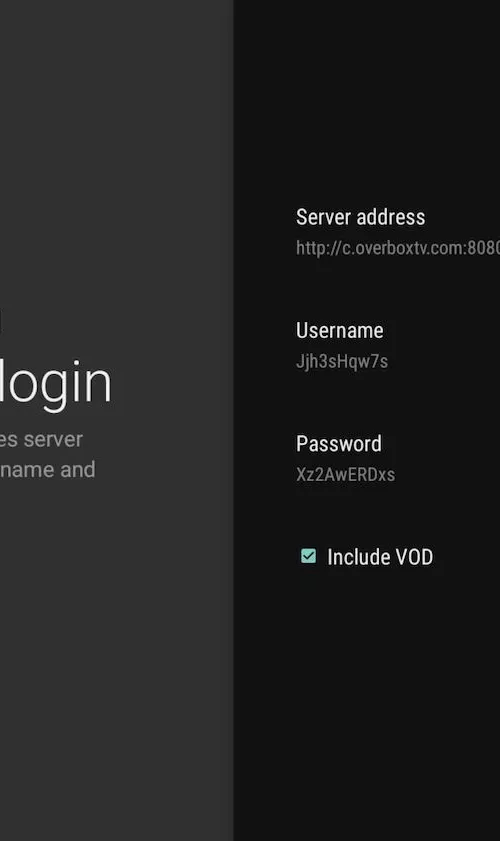Click the word 'server' in the left description
This screenshot has height=841, width=500.
click(53, 439)
